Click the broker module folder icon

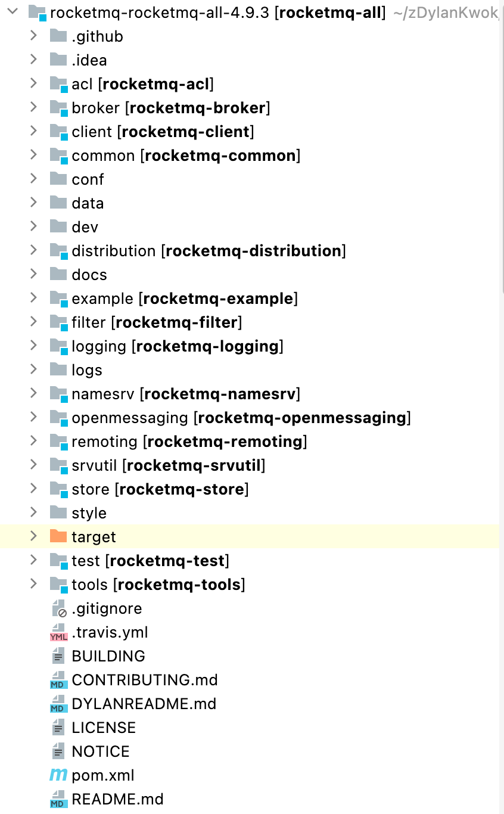click(x=58, y=108)
